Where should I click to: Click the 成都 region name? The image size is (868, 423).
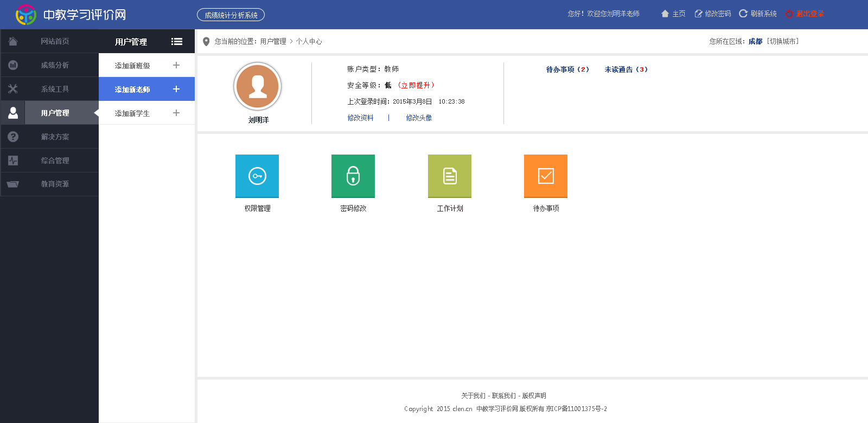(755, 41)
